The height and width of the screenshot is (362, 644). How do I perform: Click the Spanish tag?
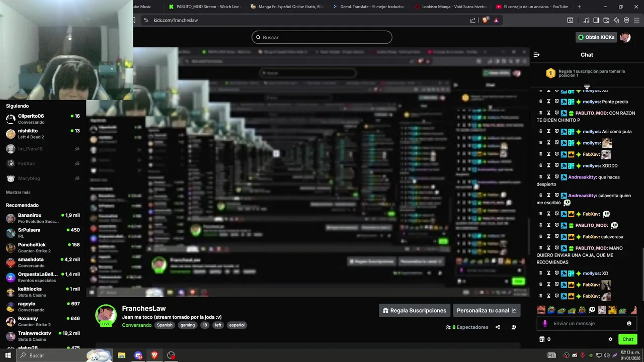[x=165, y=325]
